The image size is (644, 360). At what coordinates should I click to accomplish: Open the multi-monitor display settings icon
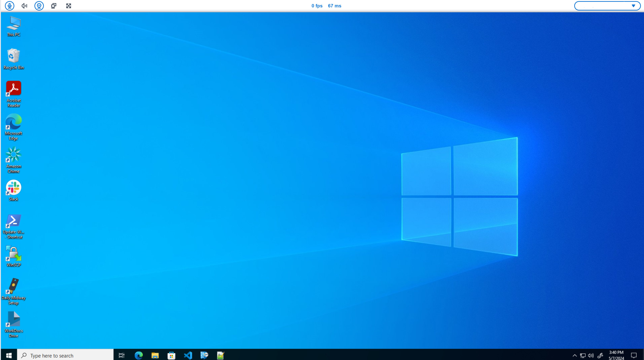point(53,6)
